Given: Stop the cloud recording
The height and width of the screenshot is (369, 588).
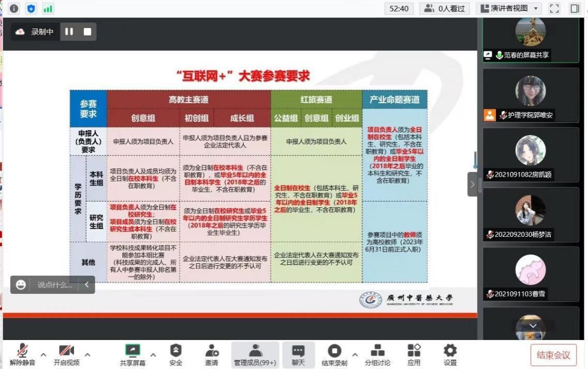Looking at the screenshot, I should click(87, 32).
